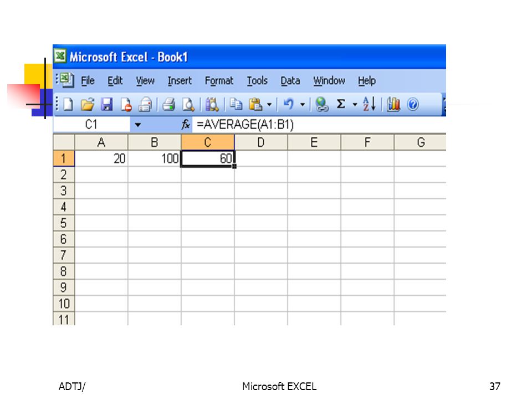Click the Excel icon in title bar
This screenshot has width=532, height=399.
pos(60,55)
